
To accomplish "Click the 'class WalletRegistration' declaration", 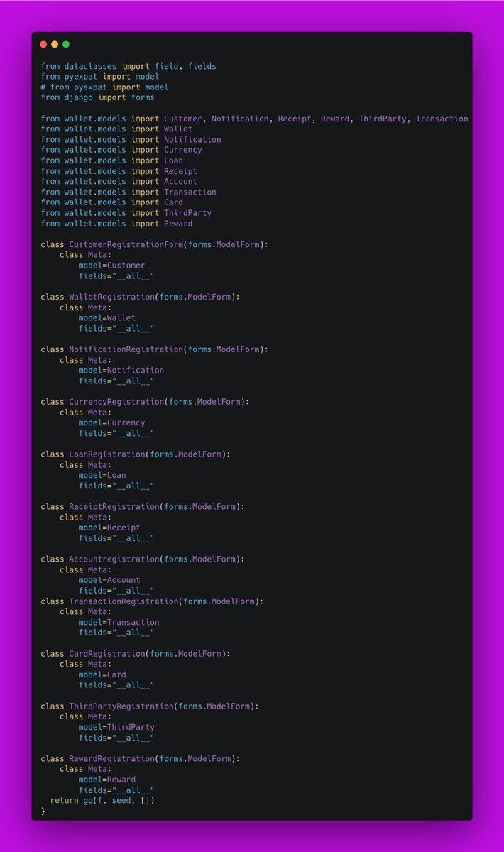I will pyautogui.click(x=141, y=297).
